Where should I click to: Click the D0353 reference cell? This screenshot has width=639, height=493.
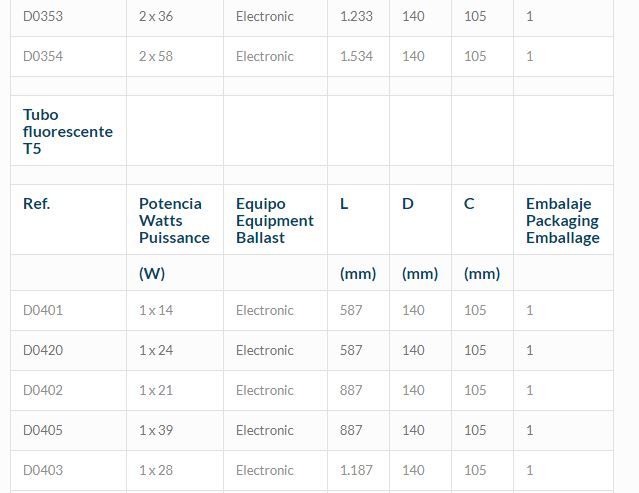click(x=43, y=17)
